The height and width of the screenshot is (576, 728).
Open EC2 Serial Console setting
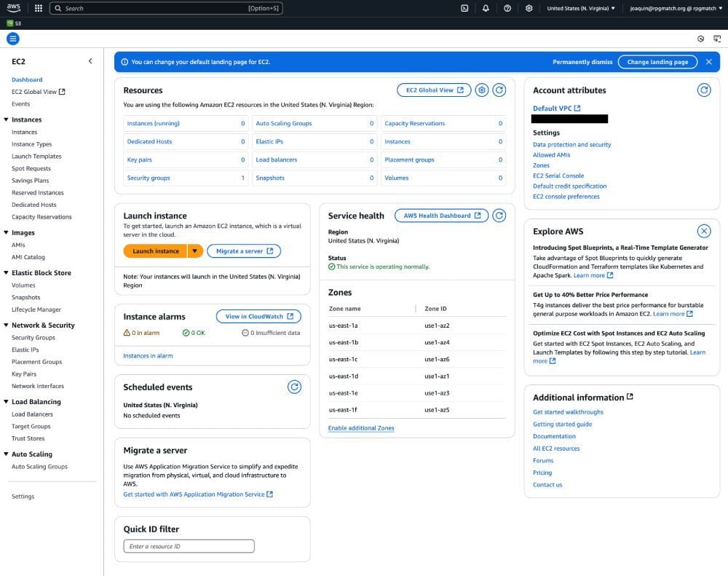coord(558,176)
